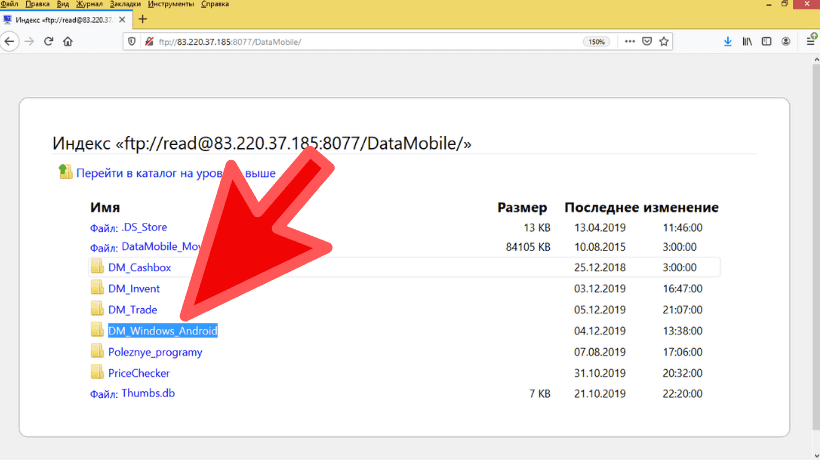The width and height of the screenshot is (820, 460).
Task: Click the DM_Trade folder icon
Action: click(x=97, y=308)
